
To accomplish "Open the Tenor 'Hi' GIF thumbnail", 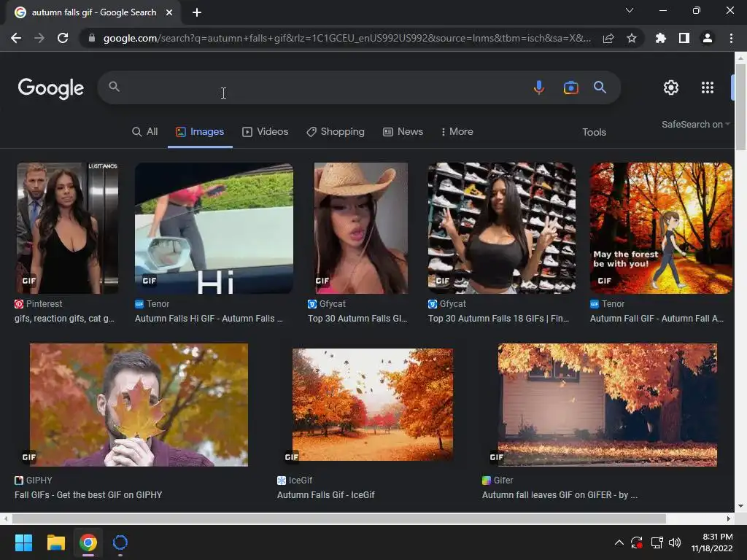I will [x=214, y=228].
